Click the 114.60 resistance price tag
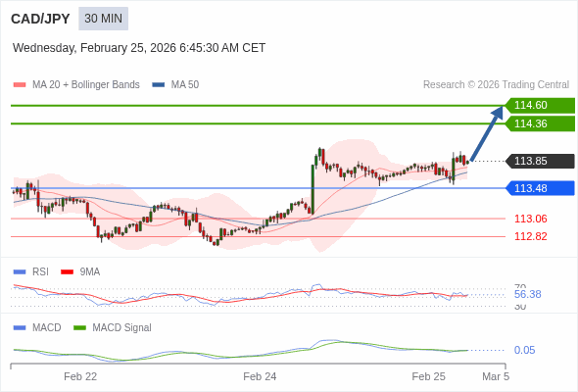The width and height of the screenshot is (578, 392). pos(540,106)
